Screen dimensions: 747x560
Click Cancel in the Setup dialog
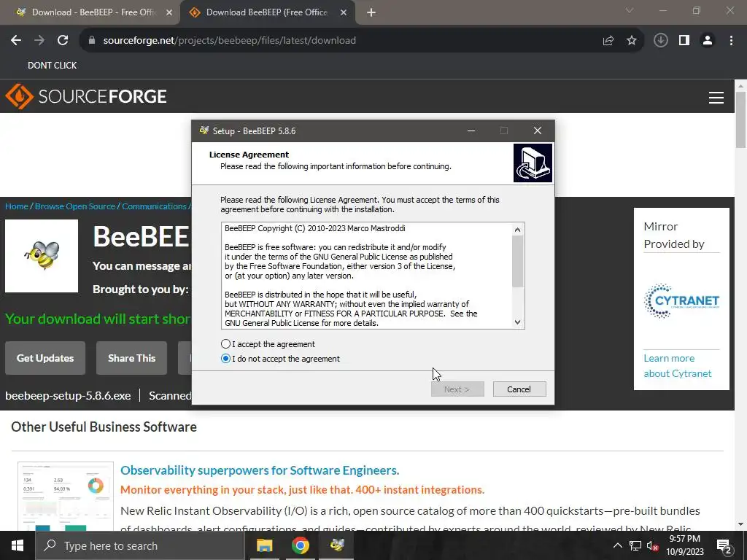click(519, 389)
